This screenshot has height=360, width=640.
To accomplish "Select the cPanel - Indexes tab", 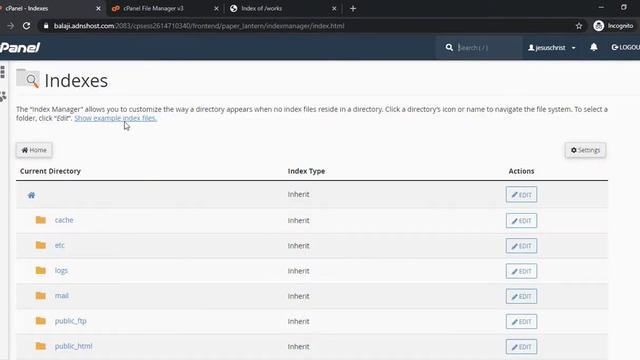I will coord(51,8).
